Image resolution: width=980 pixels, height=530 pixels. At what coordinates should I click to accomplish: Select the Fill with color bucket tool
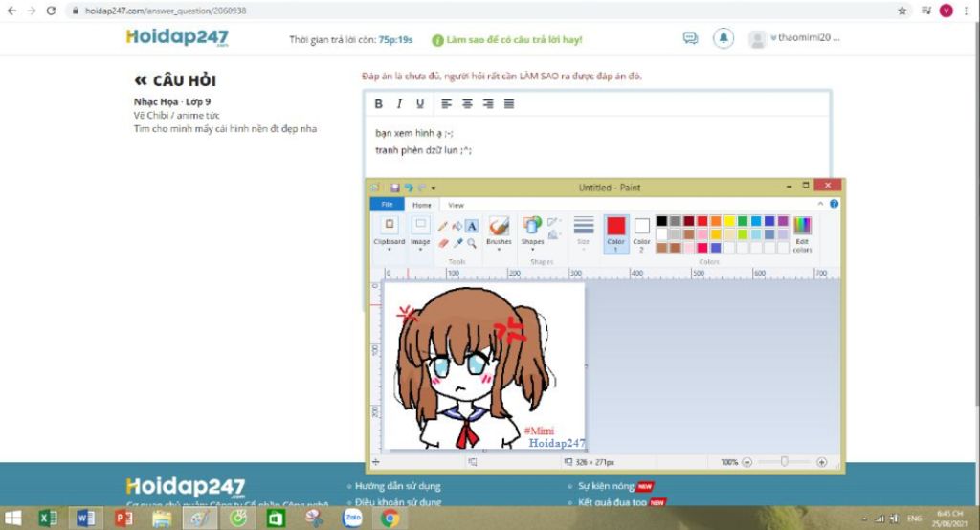457,226
